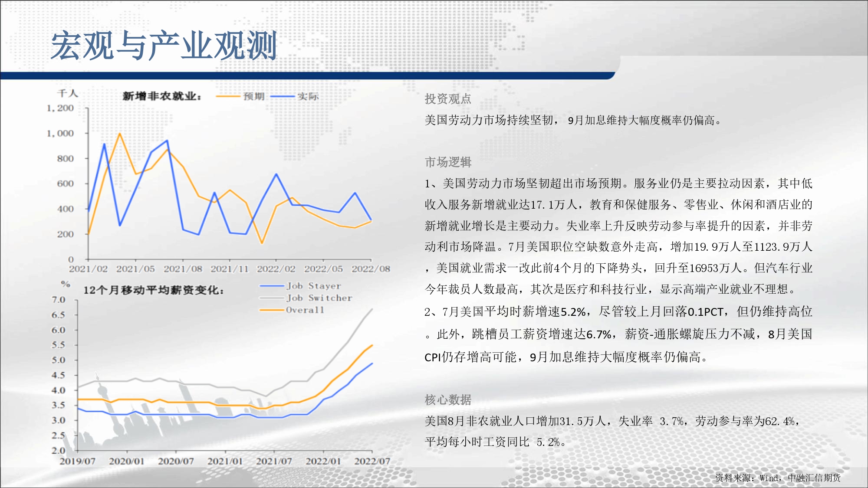The height and width of the screenshot is (488, 868).
Task: Click the line 美国8月非农就业人口增加31.5万人
Action: pyautogui.click(x=612, y=421)
